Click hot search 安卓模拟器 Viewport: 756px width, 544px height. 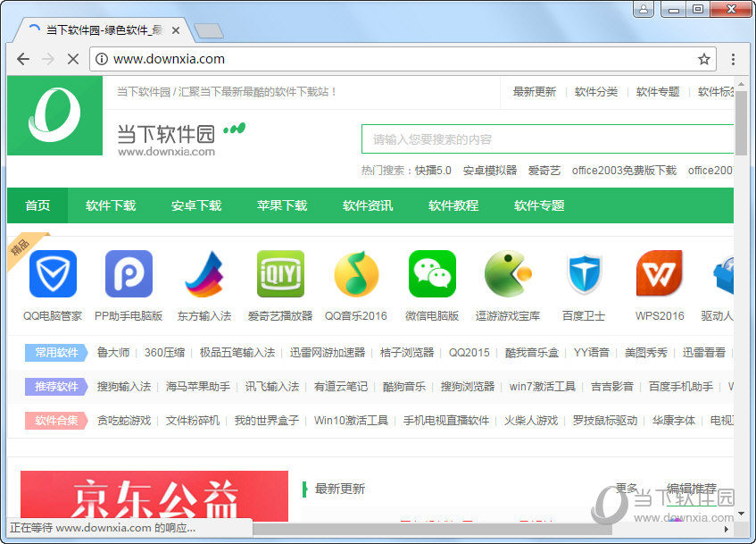coord(490,171)
